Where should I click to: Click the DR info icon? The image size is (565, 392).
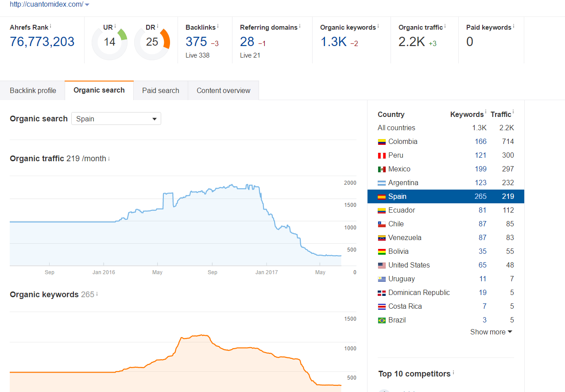[x=158, y=26]
